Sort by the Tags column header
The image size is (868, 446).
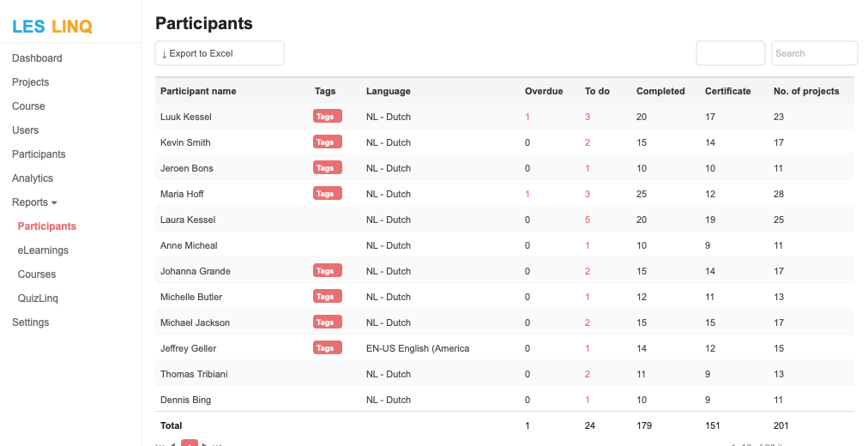(x=325, y=91)
